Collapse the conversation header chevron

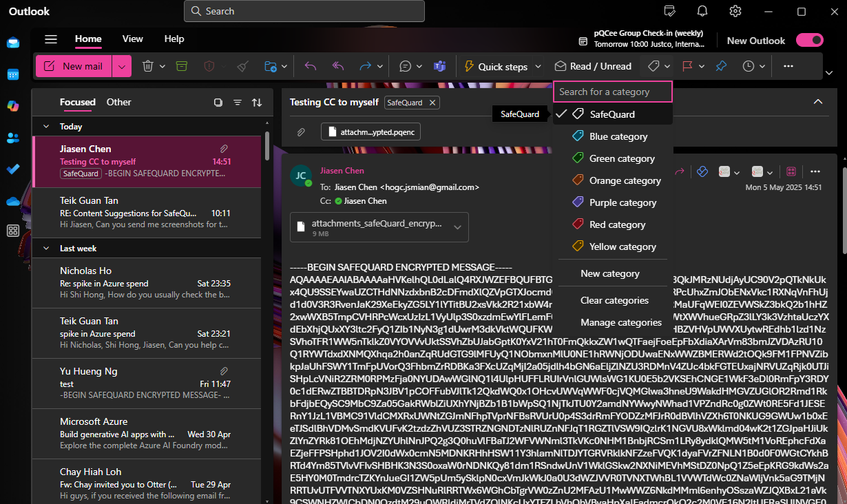pos(818,102)
